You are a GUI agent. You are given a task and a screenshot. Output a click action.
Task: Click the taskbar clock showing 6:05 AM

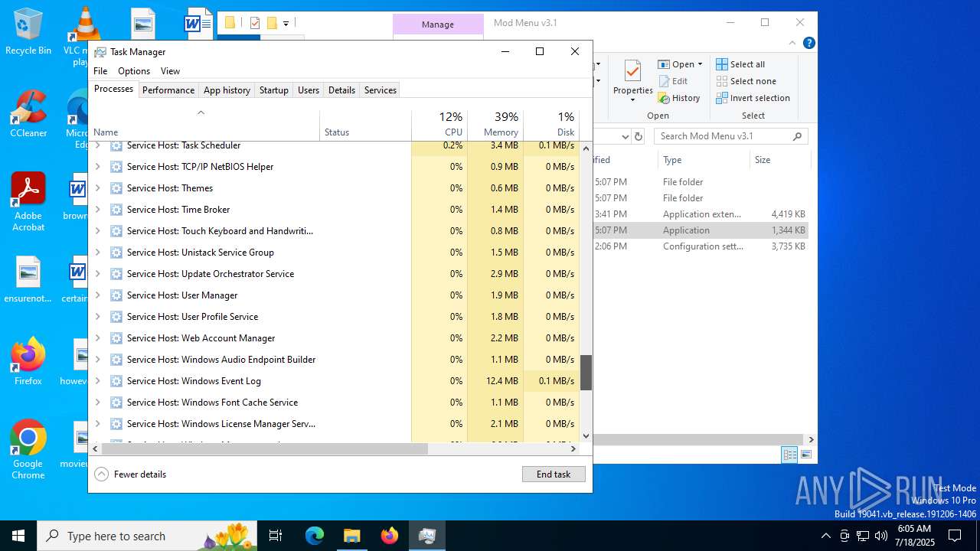pos(914,536)
